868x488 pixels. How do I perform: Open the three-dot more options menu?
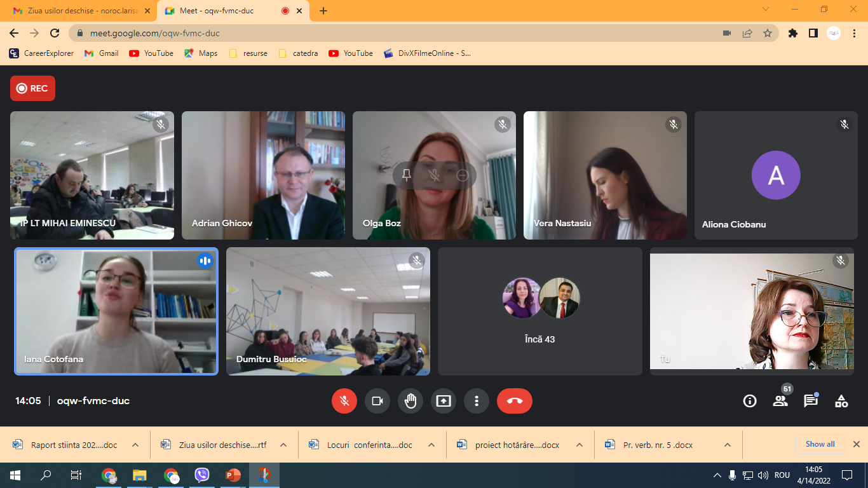coord(477,401)
